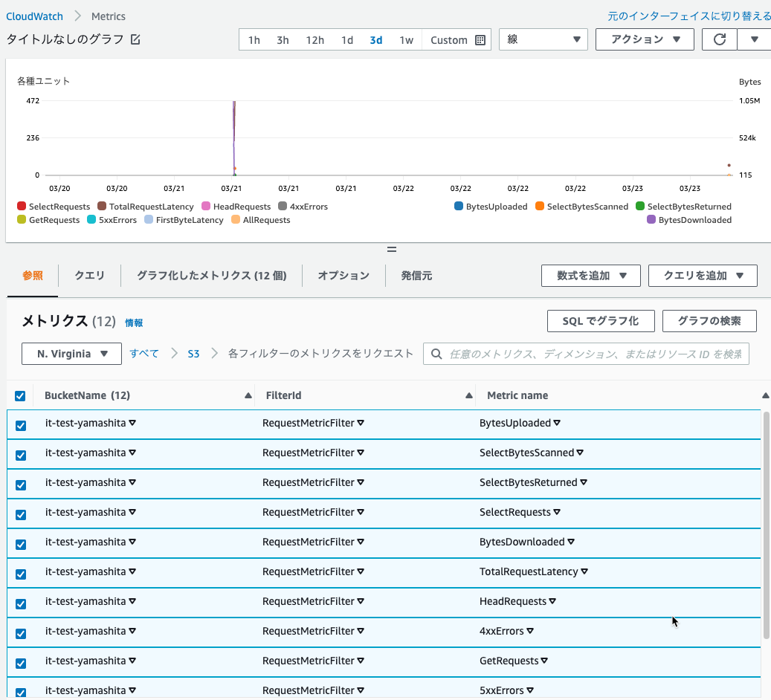This screenshot has height=700, width=771.
Task: Open 数式を追加 dropdown
Action: point(591,276)
